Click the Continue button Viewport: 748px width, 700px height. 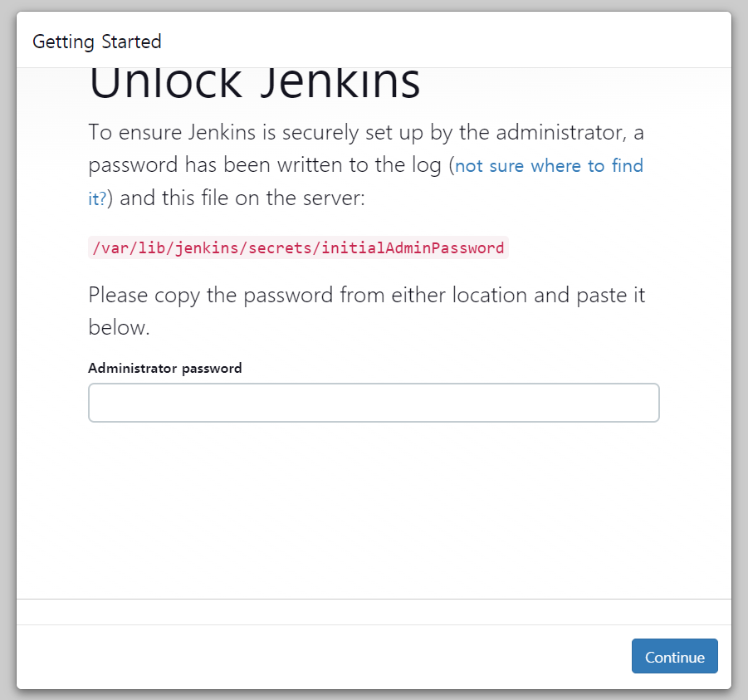tap(674, 656)
